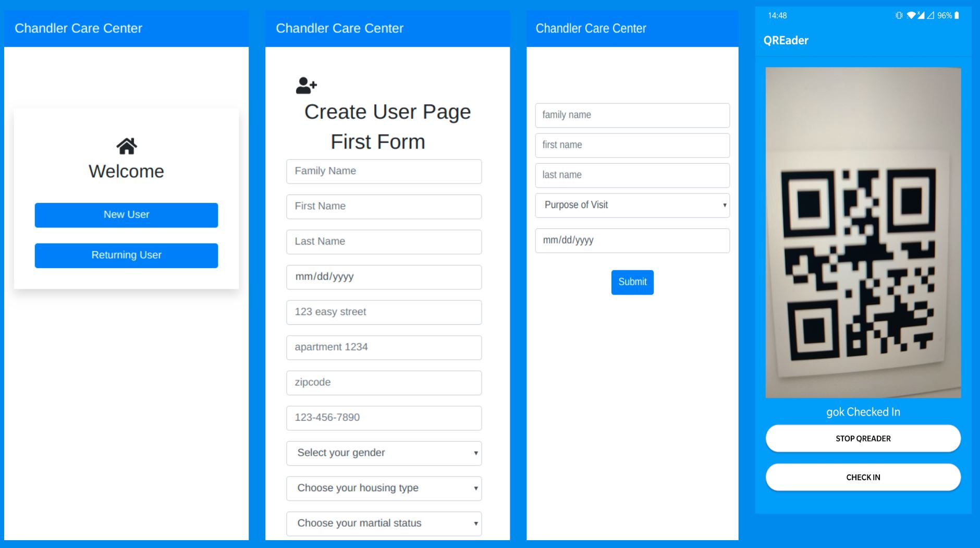Click the lowercase last name field
980x548 pixels.
coord(632,175)
